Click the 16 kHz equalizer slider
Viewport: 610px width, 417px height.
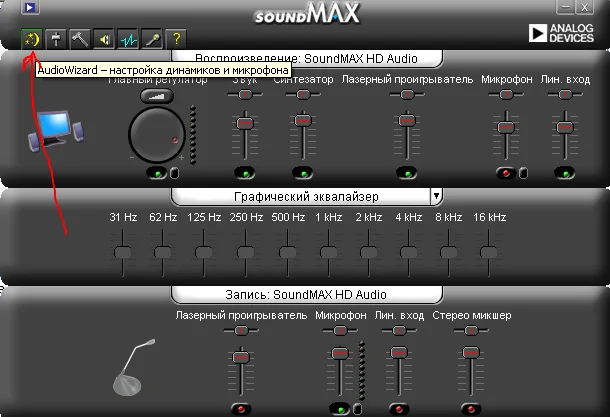pyautogui.click(x=489, y=252)
